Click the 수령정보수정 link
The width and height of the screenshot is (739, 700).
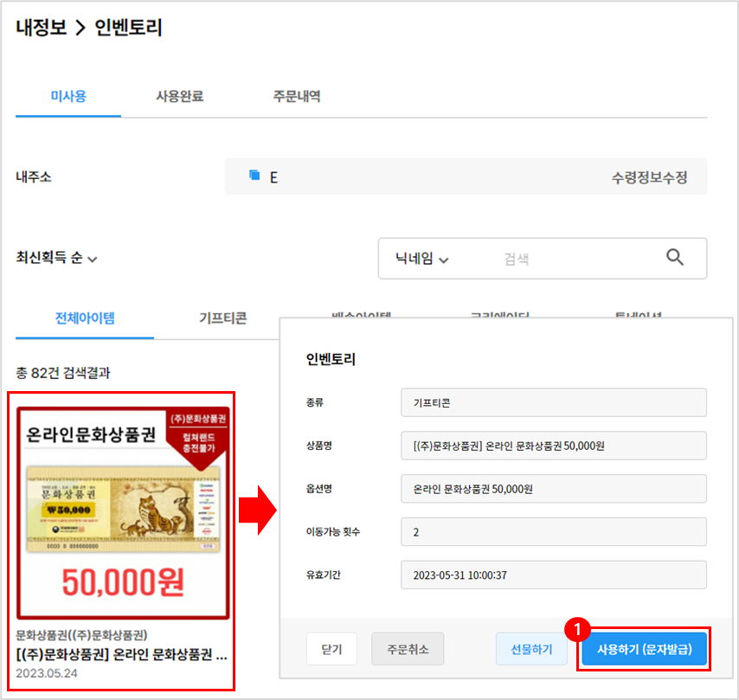pyautogui.click(x=650, y=177)
